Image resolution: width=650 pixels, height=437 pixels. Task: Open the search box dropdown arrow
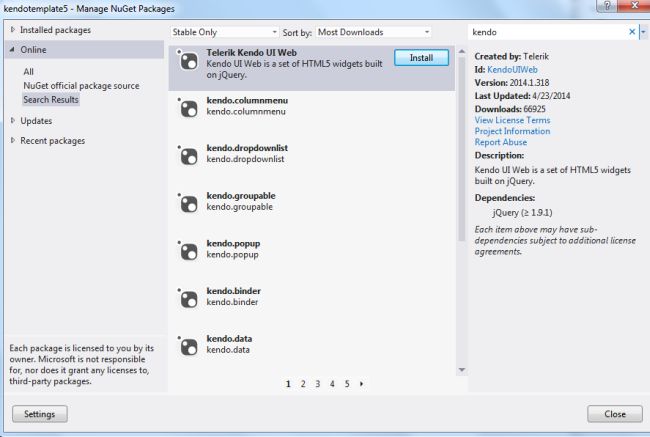click(643, 32)
